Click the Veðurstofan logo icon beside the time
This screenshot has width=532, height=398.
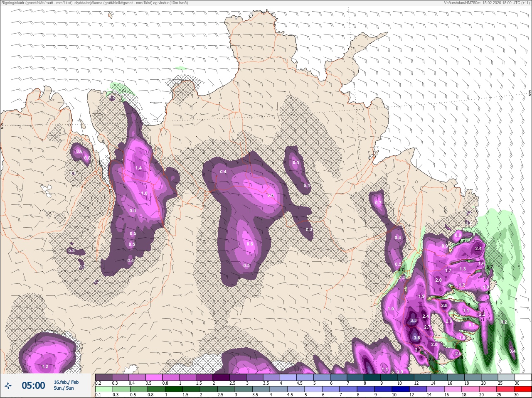click(x=8, y=386)
